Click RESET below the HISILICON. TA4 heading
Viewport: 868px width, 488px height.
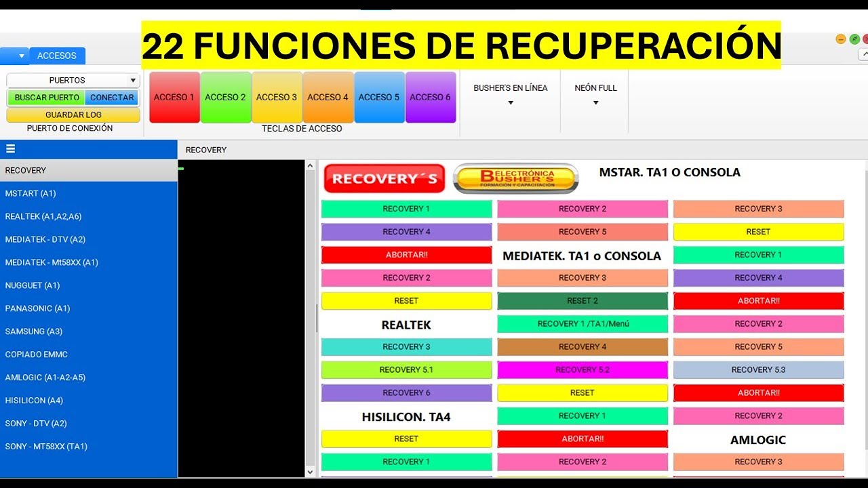point(406,439)
